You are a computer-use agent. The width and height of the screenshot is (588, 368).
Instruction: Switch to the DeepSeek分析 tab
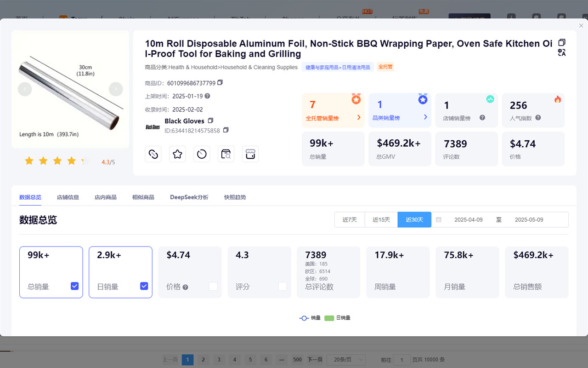click(189, 197)
